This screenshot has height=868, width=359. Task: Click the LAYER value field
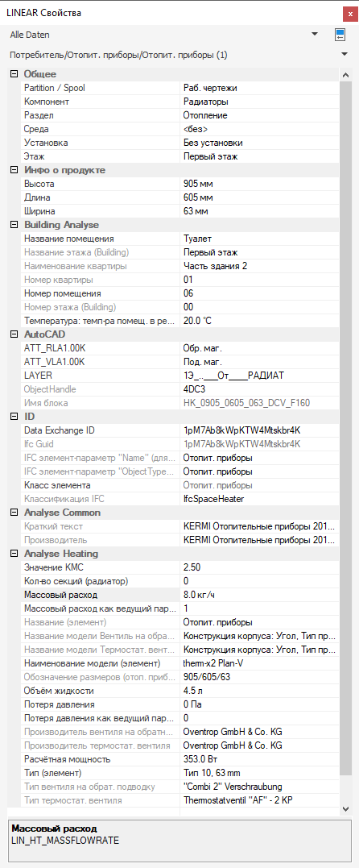[259, 376]
